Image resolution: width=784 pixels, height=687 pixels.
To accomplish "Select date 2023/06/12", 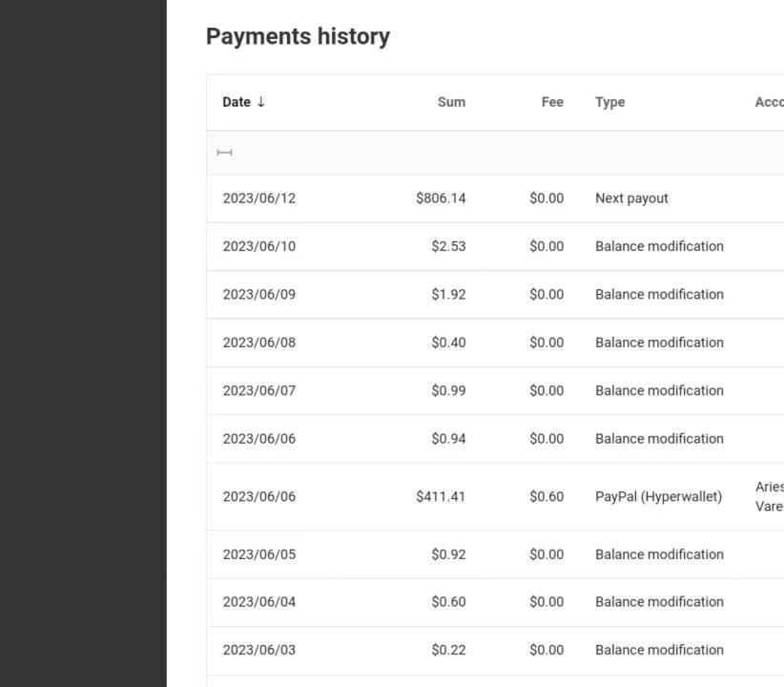I will 259,198.
